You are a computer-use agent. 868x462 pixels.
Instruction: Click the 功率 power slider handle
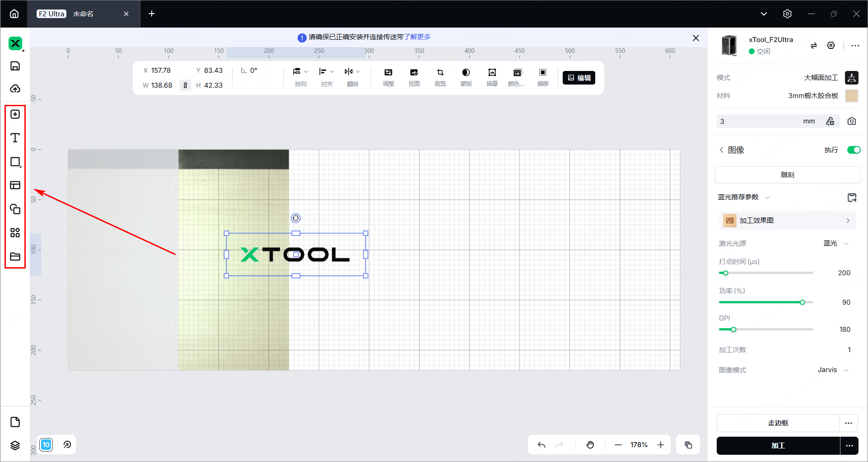click(802, 302)
